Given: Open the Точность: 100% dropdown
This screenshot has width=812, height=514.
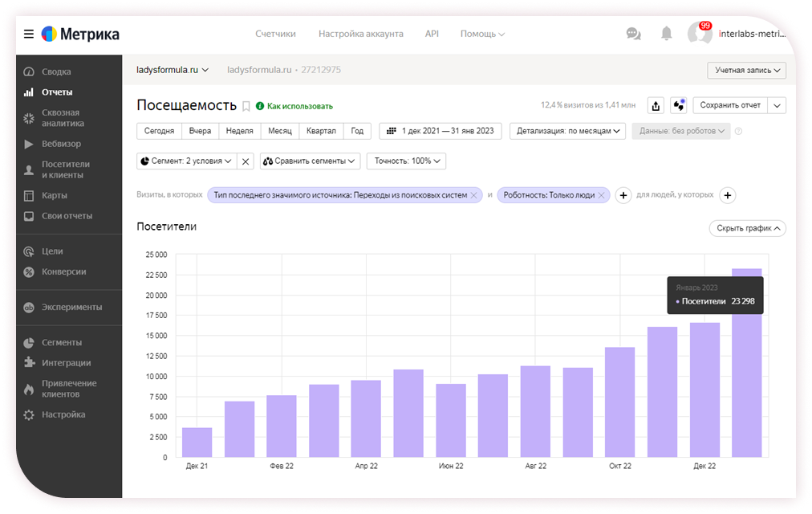Looking at the screenshot, I should click(x=407, y=161).
